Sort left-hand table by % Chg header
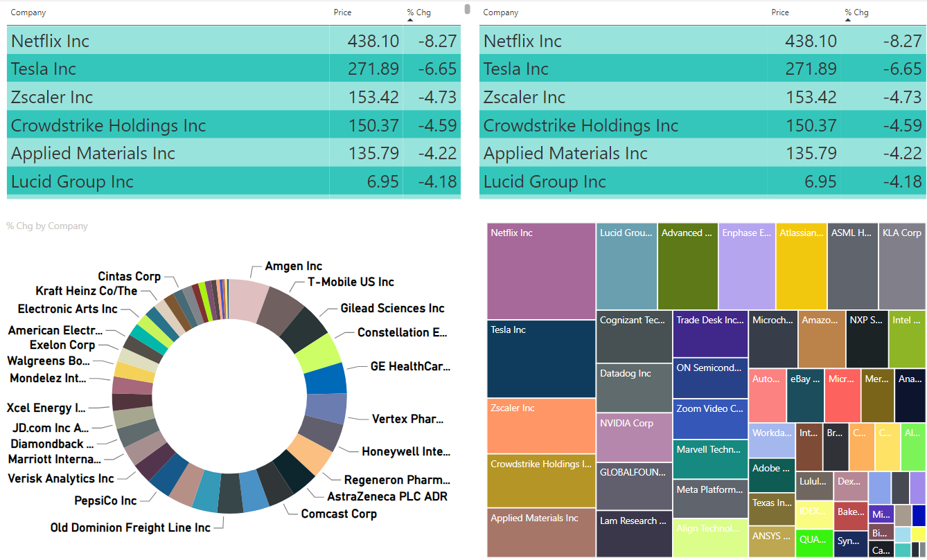This screenshot has width=927, height=560. tap(418, 12)
